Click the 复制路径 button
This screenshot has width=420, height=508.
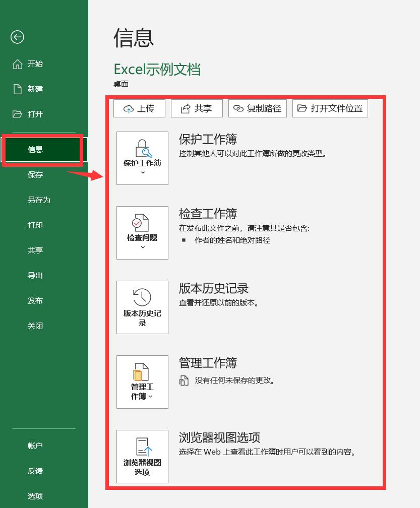[258, 108]
